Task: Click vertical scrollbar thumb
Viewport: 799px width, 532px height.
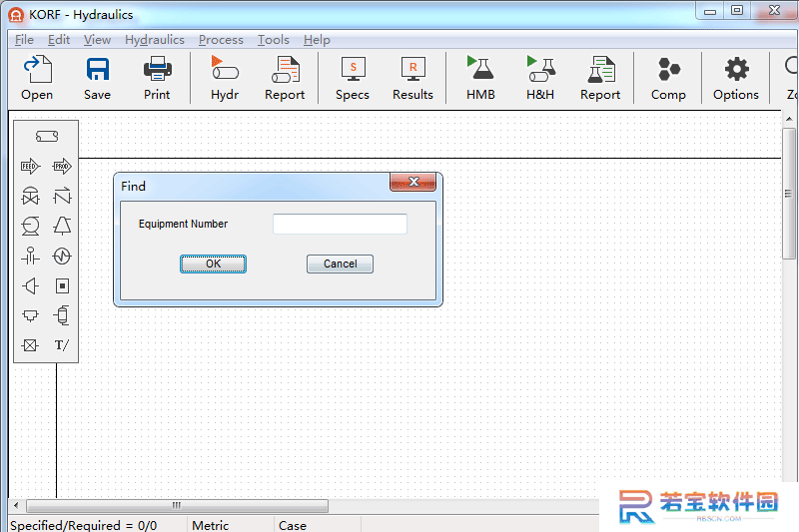Action: coord(789,194)
